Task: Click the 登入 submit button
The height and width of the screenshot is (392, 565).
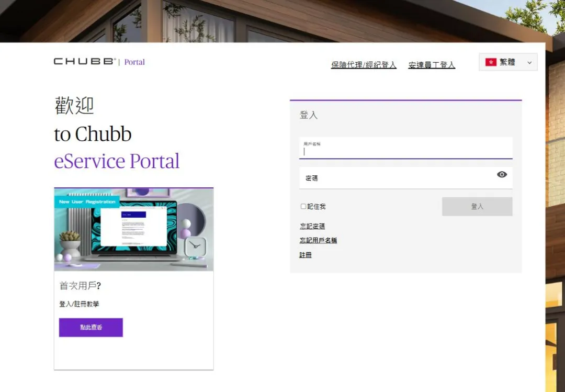Action: click(x=477, y=207)
